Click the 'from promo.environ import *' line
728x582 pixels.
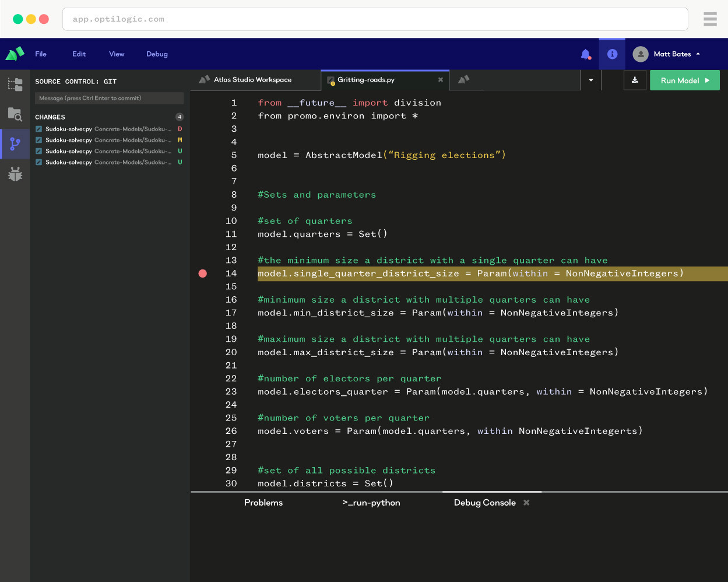[338, 116]
